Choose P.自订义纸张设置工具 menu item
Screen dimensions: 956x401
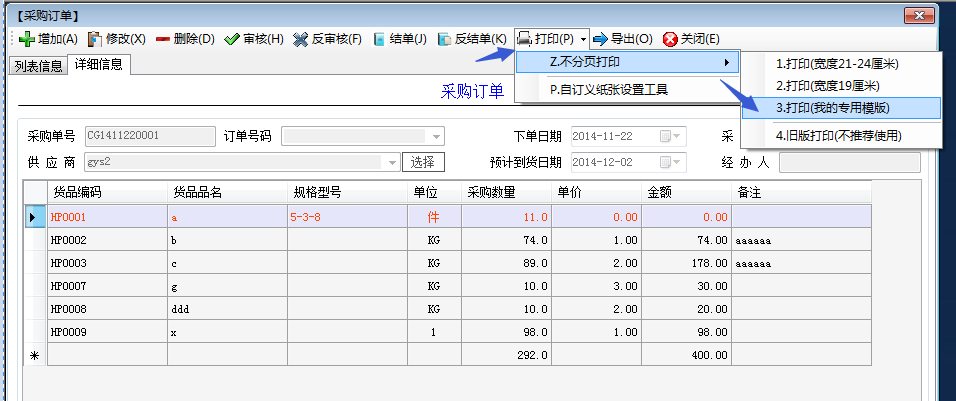(608, 89)
